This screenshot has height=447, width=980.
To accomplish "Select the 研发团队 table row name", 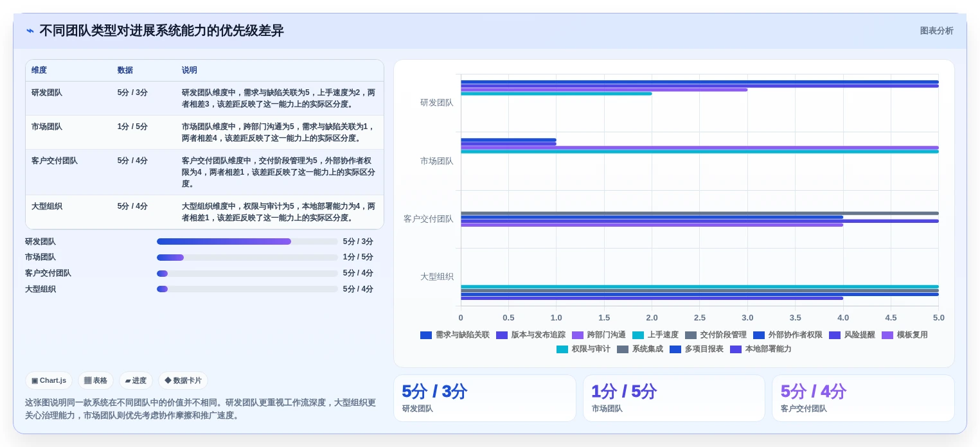I will click(x=47, y=92).
